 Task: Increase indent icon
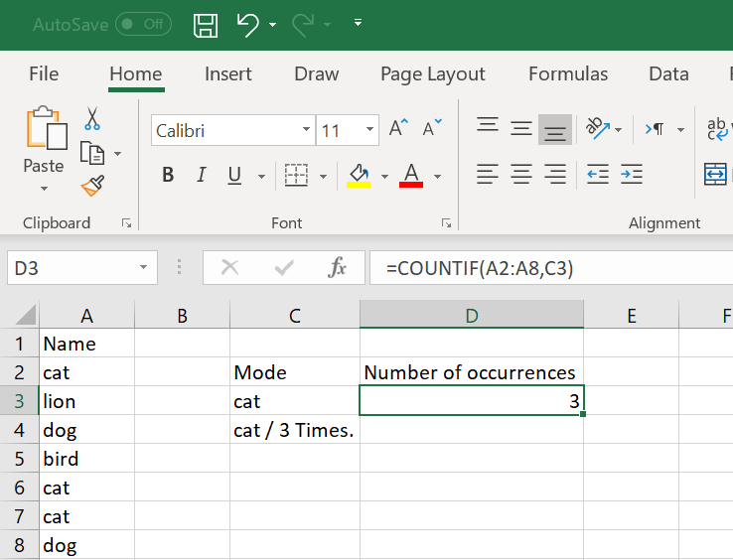click(632, 175)
